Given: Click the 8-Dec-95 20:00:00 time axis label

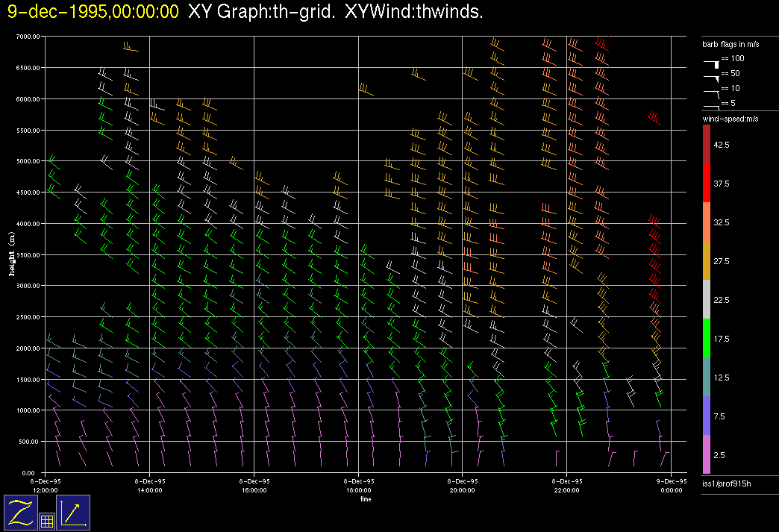Looking at the screenshot, I should [462, 486].
